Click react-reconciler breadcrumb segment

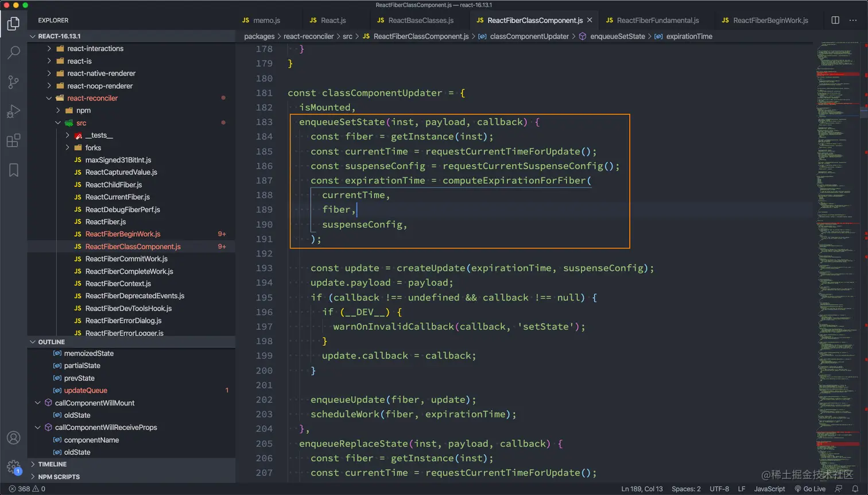(308, 36)
